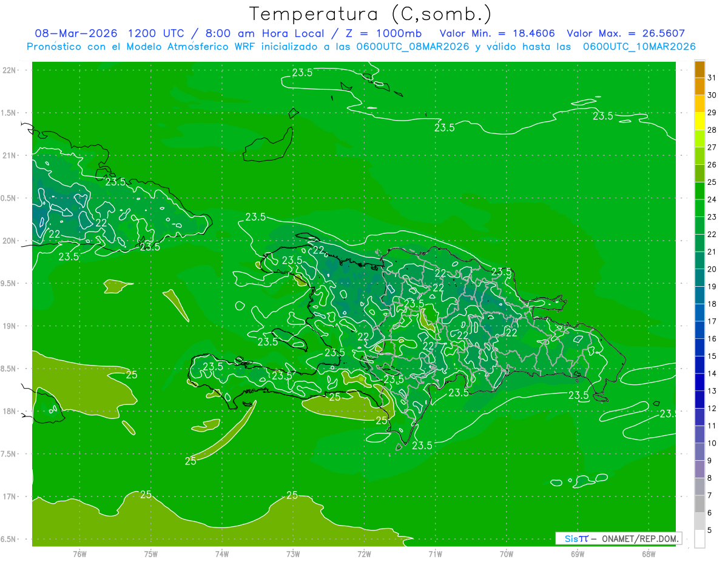Viewport: 728px width, 562px height.
Task: Click legend value 5
Action: (x=710, y=530)
